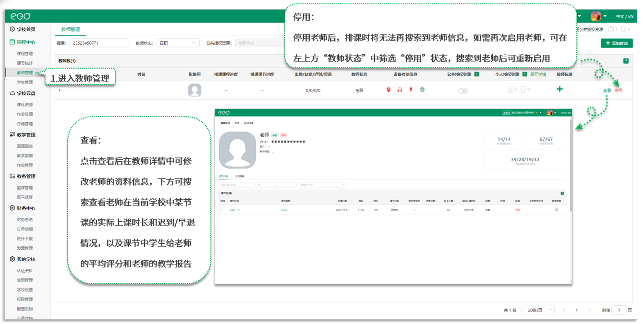This screenshot has height=324, width=644.
Task: Click the red microphone device icon
Action: coord(411,90)
